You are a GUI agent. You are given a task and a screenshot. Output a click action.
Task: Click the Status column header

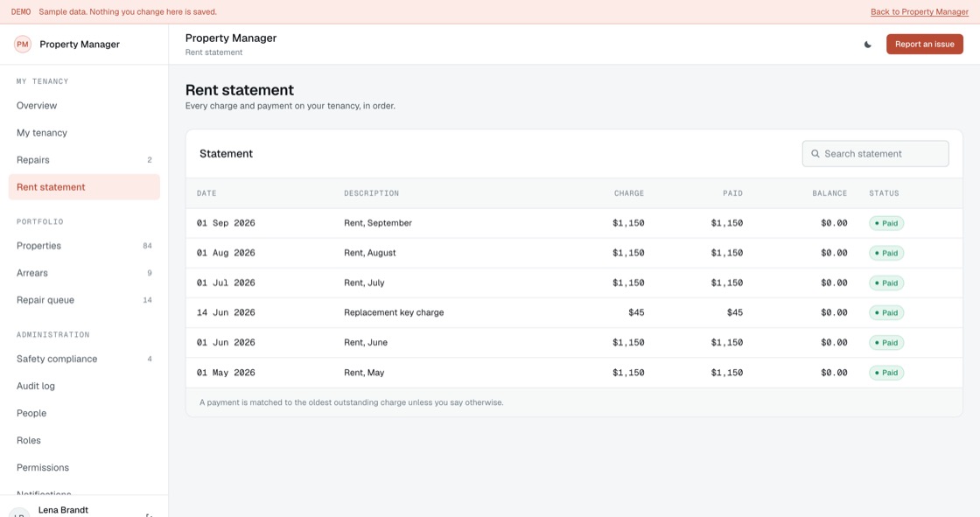(884, 193)
